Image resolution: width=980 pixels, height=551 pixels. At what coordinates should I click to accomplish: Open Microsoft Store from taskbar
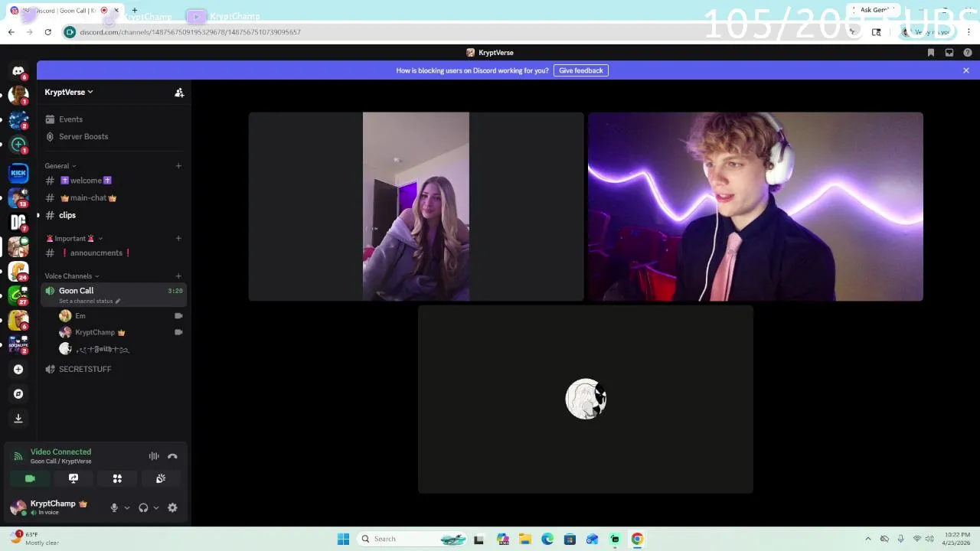click(x=570, y=539)
